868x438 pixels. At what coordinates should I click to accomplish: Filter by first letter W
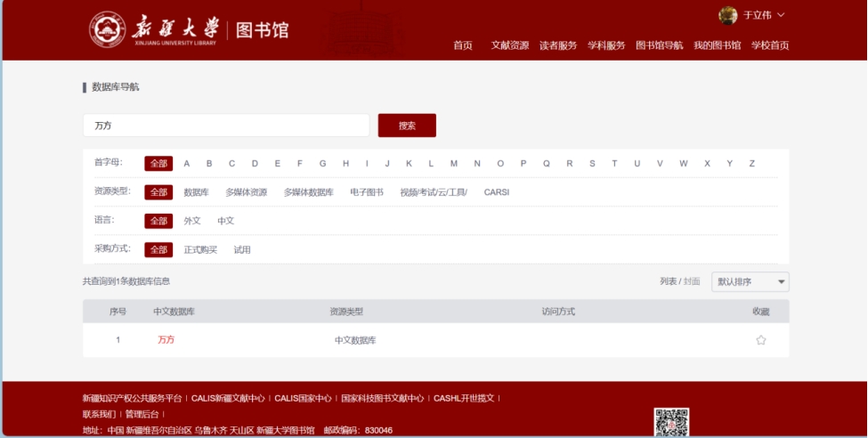click(684, 163)
